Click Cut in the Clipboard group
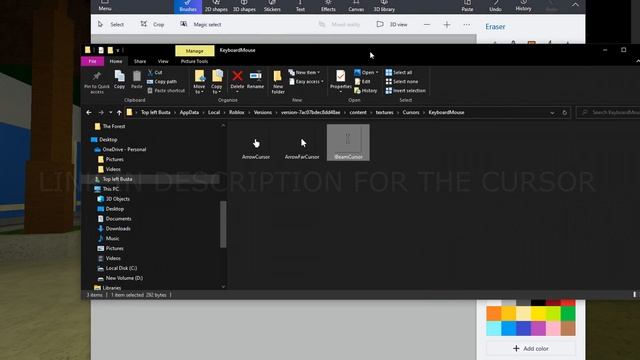The height and width of the screenshot is (360, 640). point(155,72)
